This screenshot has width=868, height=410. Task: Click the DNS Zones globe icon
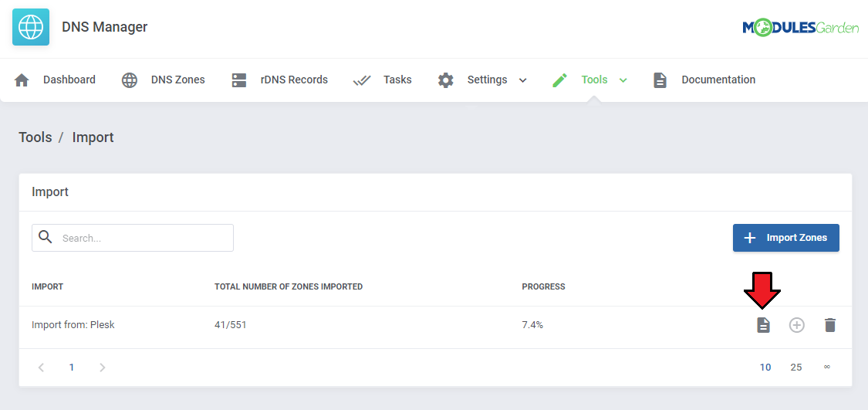click(x=130, y=80)
